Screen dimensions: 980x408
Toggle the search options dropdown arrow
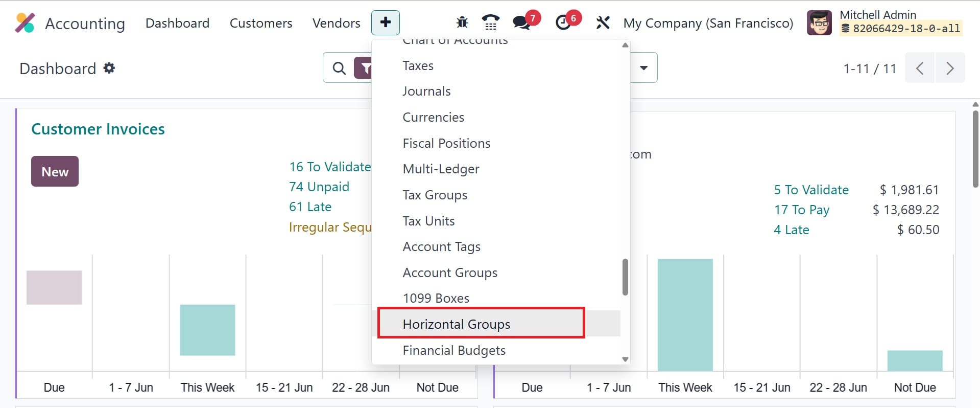tap(644, 68)
